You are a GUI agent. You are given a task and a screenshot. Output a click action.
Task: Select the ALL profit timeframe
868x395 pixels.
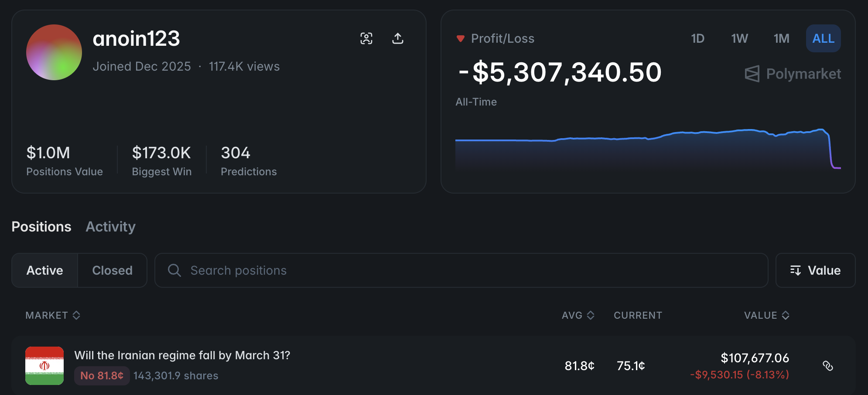823,38
